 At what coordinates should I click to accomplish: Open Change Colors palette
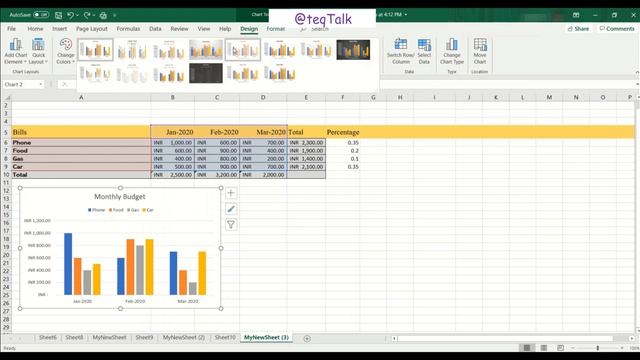pos(65,51)
